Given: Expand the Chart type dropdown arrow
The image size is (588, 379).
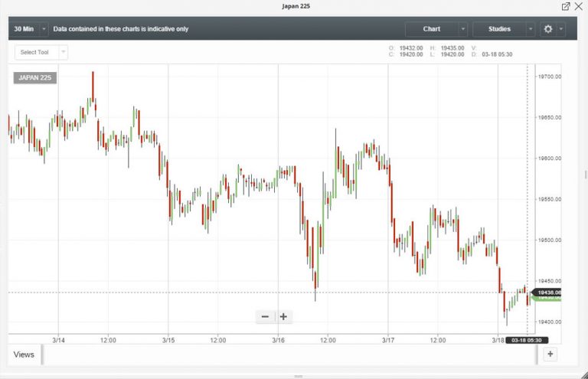Looking at the screenshot, I should point(462,29).
